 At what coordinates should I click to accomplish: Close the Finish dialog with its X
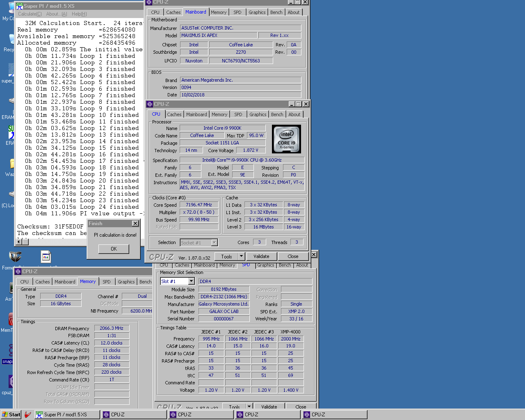tap(135, 224)
